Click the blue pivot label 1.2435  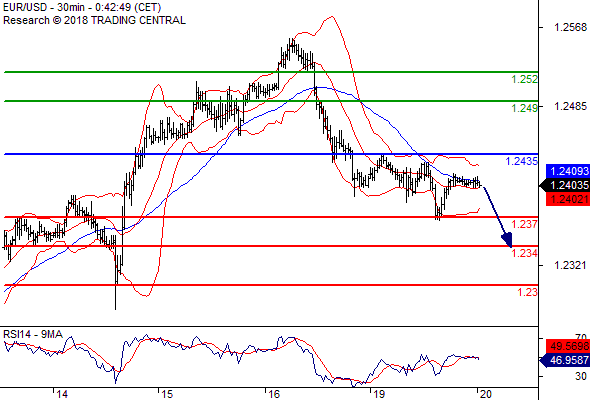(522, 161)
